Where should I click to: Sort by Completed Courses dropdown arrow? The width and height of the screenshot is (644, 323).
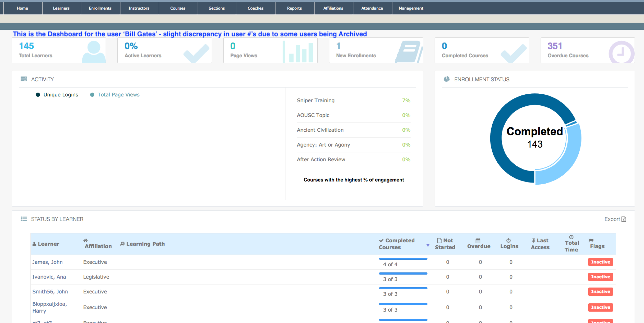pyautogui.click(x=428, y=245)
